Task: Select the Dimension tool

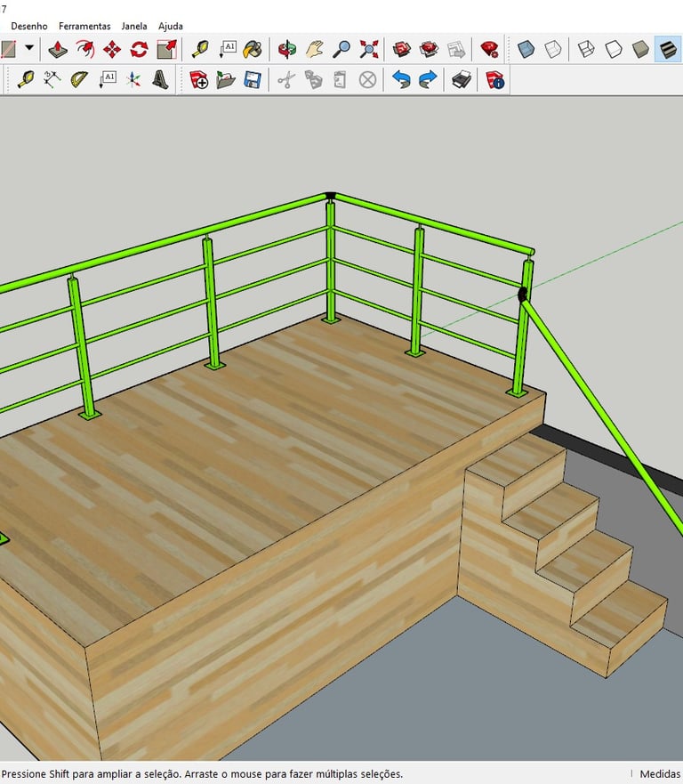Action: pos(52,79)
